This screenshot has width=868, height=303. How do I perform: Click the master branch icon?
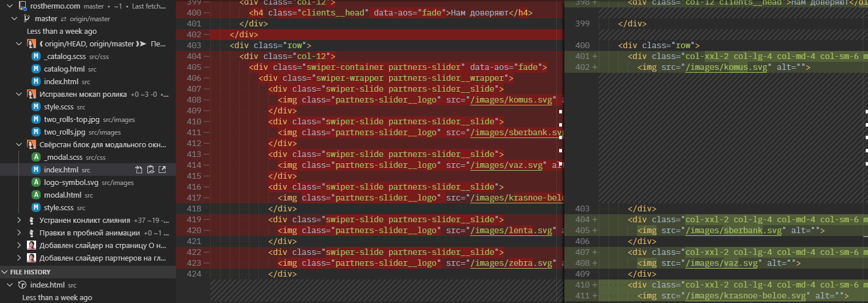pyautogui.click(x=26, y=19)
